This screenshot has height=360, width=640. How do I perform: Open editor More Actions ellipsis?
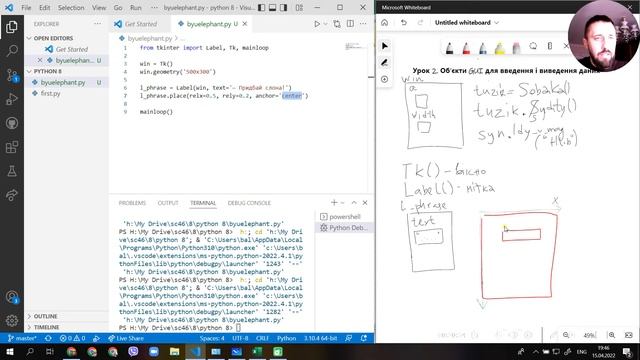coord(363,24)
